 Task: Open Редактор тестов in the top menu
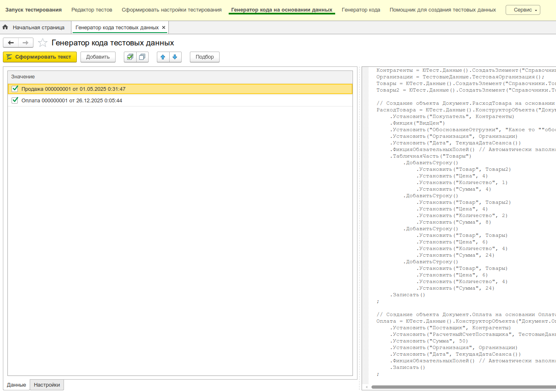(92, 10)
